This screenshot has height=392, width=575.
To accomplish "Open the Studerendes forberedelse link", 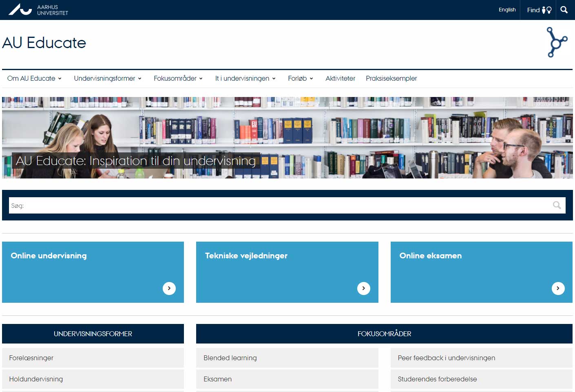I will click(482, 379).
